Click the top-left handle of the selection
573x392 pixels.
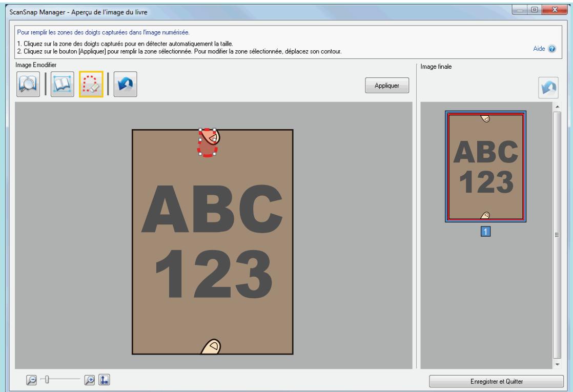coord(200,129)
